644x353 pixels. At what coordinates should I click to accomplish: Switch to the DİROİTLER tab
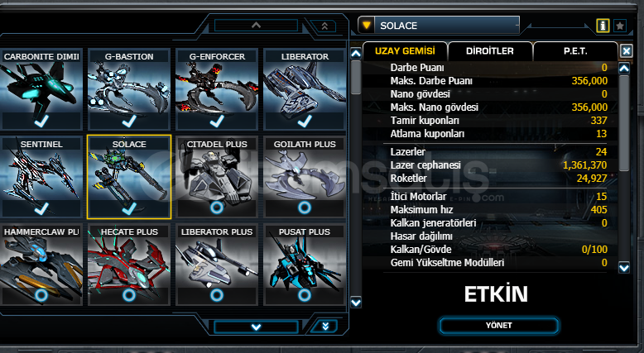[490, 51]
